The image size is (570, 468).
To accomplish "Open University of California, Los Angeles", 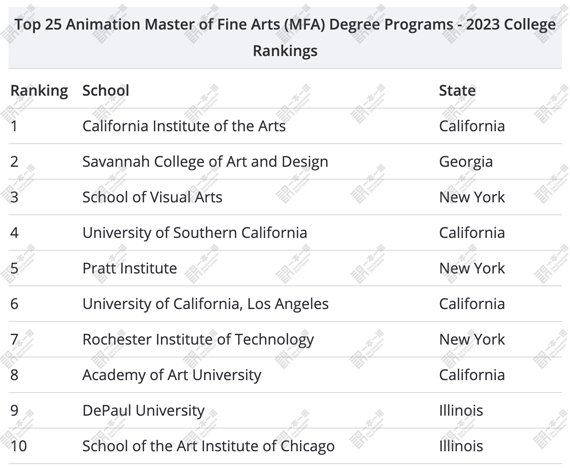I will coord(206,304).
